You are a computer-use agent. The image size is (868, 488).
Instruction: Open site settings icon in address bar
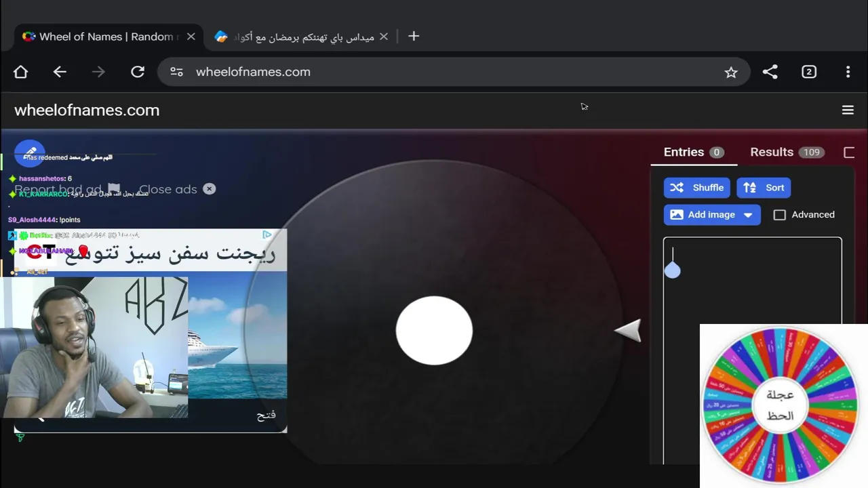click(x=177, y=72)
